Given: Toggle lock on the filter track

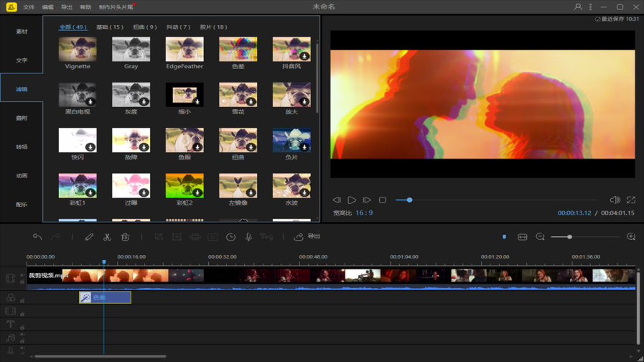Looking at the screenshot, I should click(22, 300).
